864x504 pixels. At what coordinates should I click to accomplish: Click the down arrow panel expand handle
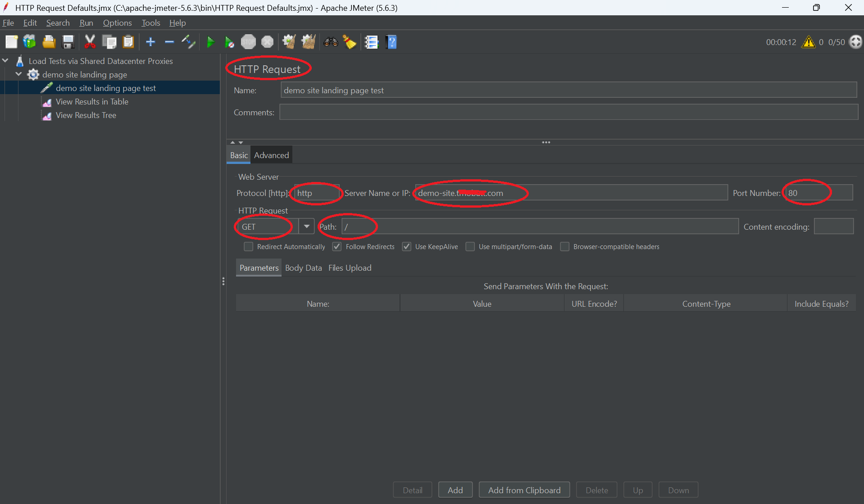point(241,142)
